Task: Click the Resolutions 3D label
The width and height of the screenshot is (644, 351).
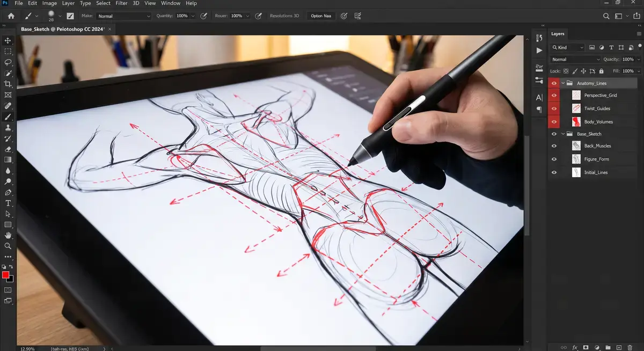Action: click(x=284, y=16)
